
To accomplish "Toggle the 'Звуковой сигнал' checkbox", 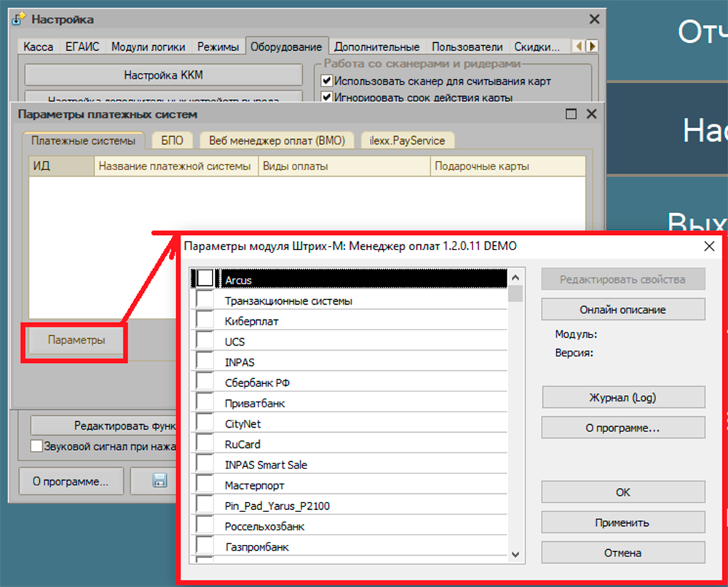I will pos(36,446).
